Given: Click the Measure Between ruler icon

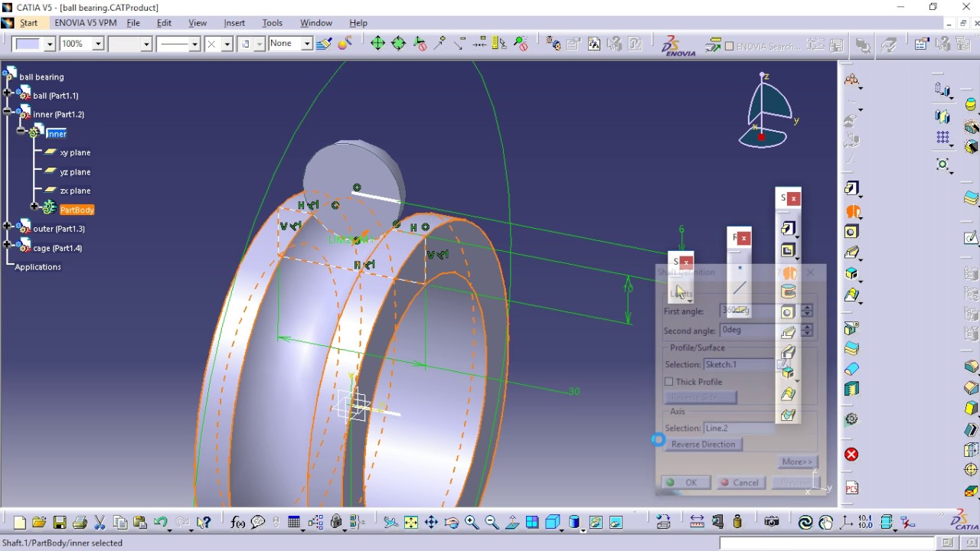Looking at the screenshot, I should (697, 523).
